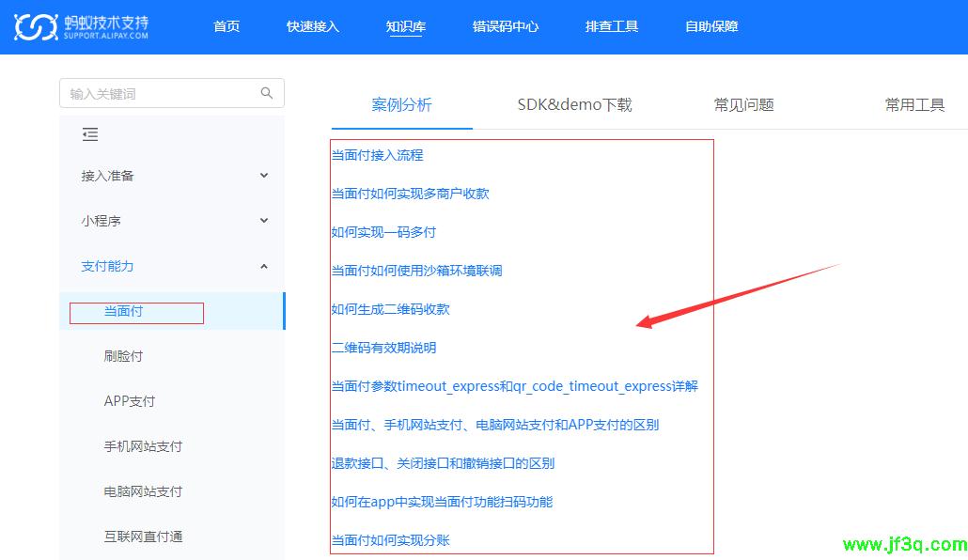Type in the 输入关键词 search field
The width and height of the screenshot is (968, 560).
[160, 93]
